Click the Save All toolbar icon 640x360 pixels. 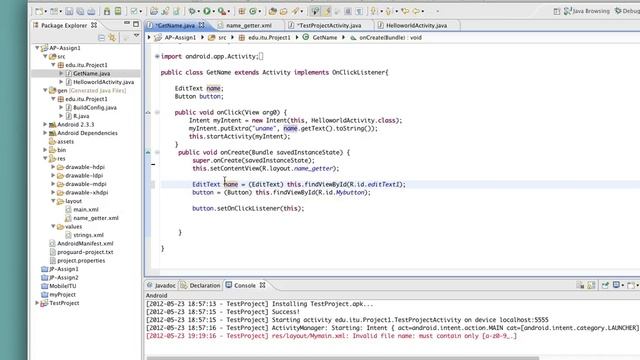80,11
